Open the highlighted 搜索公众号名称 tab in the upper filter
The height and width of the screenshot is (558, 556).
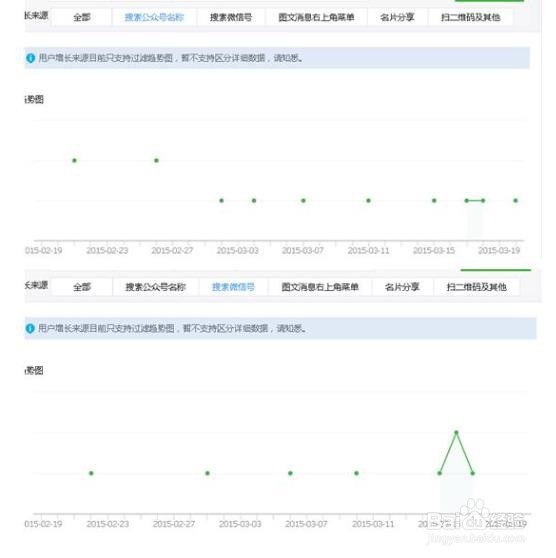[x=154, y=17]
